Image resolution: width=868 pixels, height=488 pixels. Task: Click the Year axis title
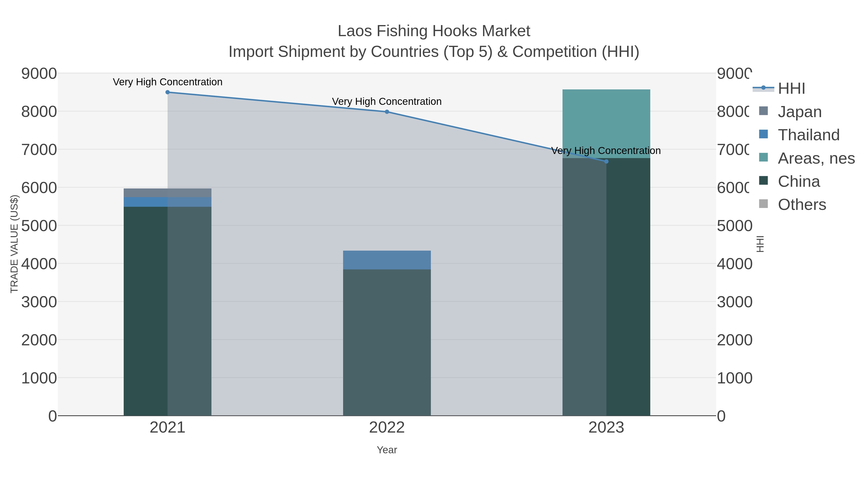[x=387, y=450]
